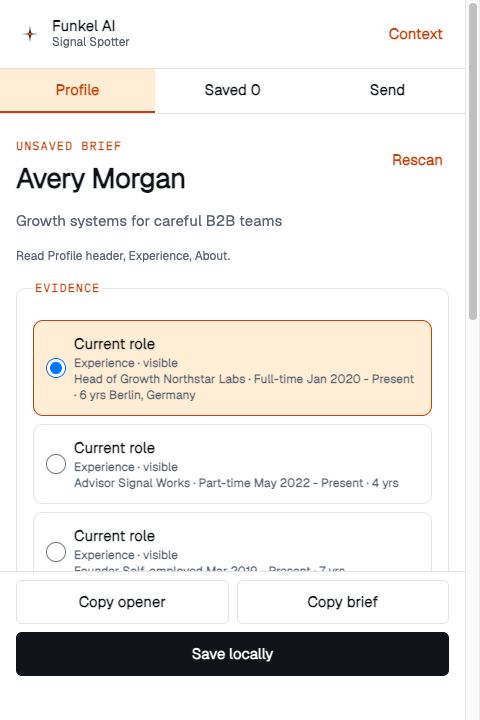480x720 pixels.
Task: Select the Head of Growth Northstar Labs radio
Action: tap(56, 368)
